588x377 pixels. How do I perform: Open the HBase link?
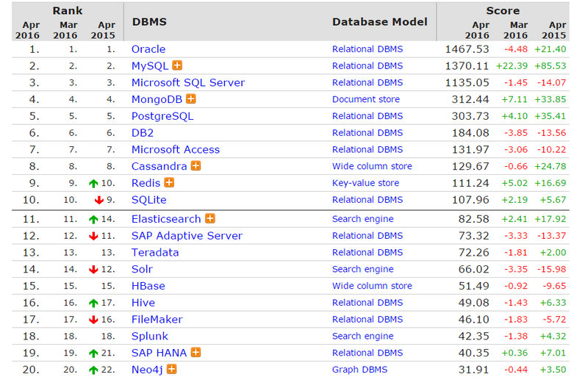click(148, 286)
